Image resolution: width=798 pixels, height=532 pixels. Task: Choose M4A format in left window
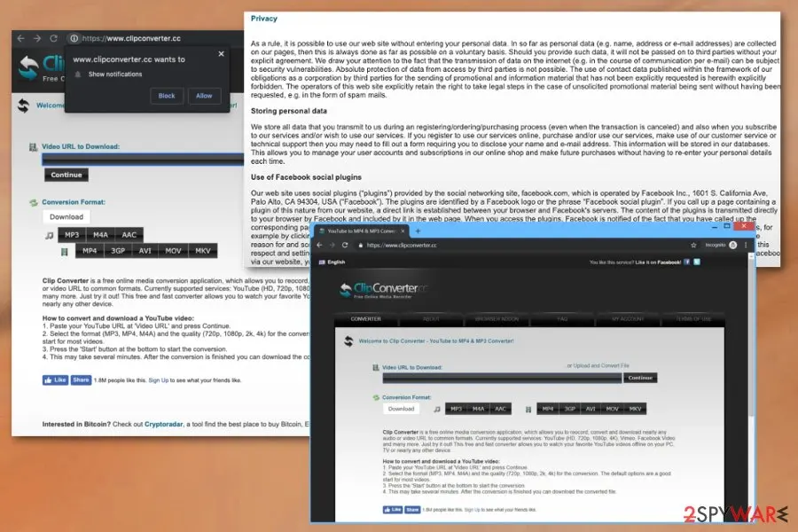(x=100, y=235)
